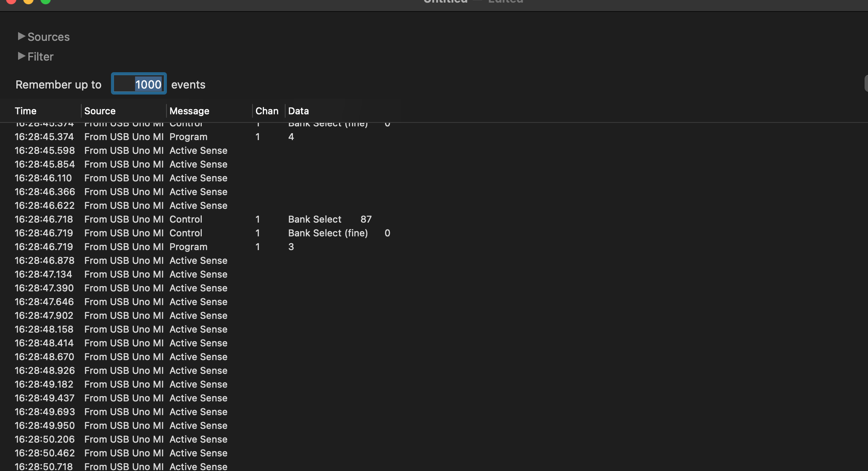This screenshot has width=868, height=471.
Task: Click the Remember up to events field
Action: coord(139,84)
